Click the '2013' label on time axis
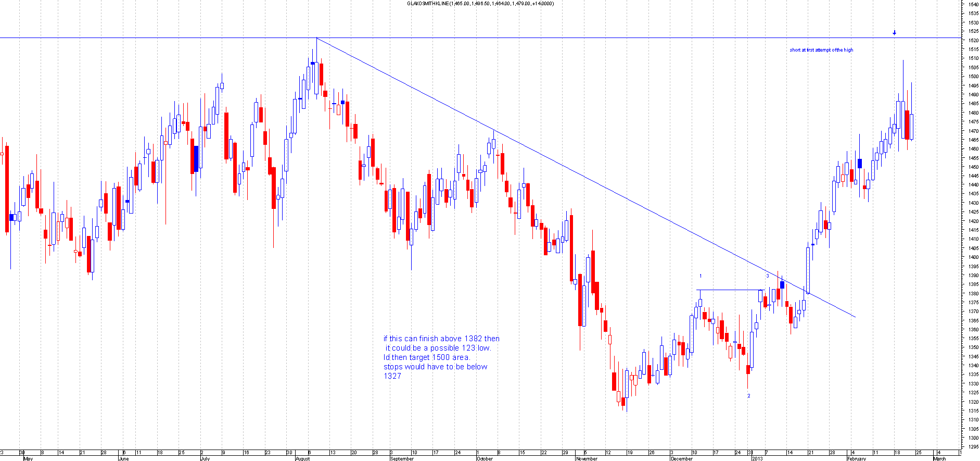980x461 pixels. pyautogui.click(x=757, y=459)
